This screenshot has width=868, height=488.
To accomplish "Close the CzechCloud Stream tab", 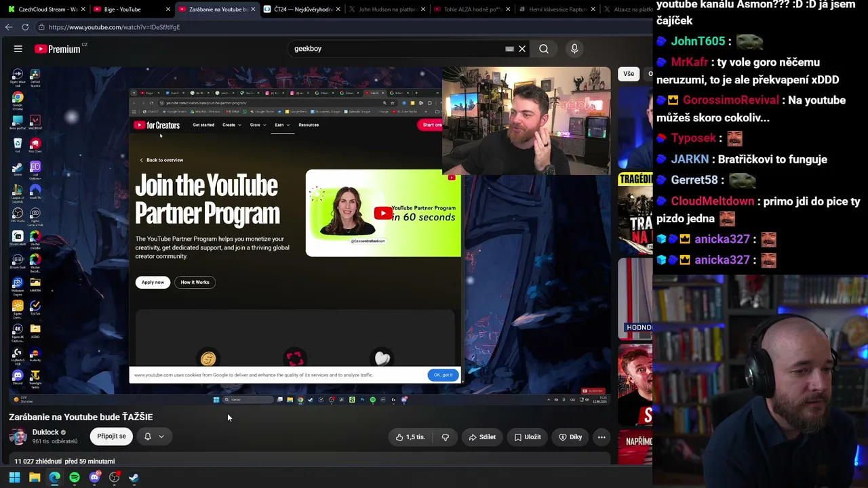I will (83, 9).
